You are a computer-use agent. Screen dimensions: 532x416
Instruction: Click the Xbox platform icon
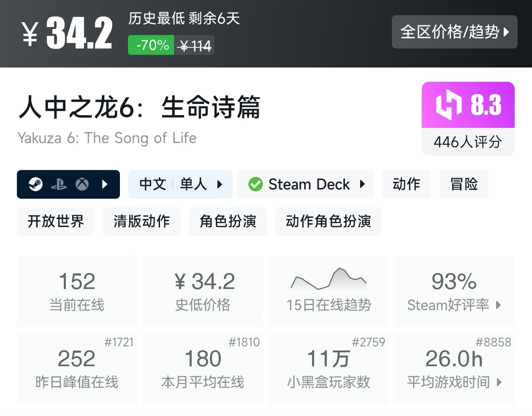(x=82, y=184)
